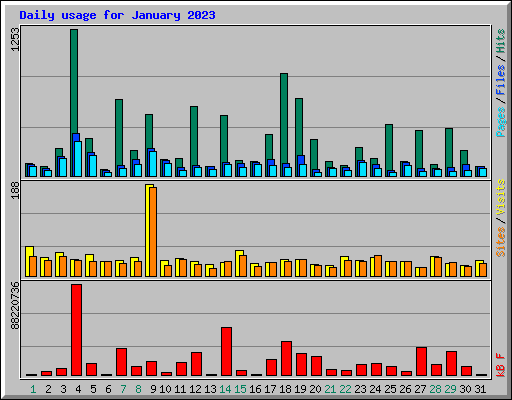Click the day 31 axis label
The width and height of the screenshot is (512, 400).
click(x=480, y=389)
